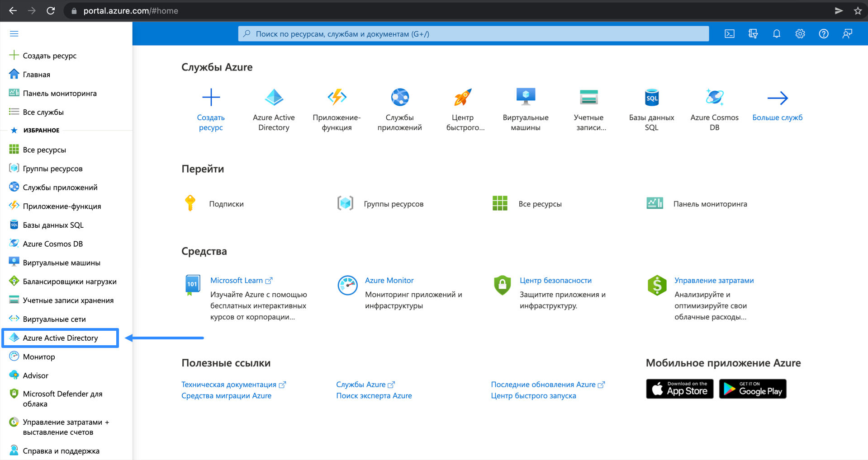Open the Directories and subscriptions filter icon
The image size is (868, 460).
(753, 34)
